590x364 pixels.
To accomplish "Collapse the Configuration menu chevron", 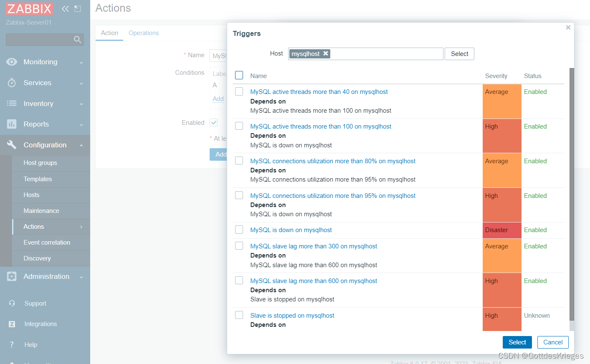I will 81,145.
